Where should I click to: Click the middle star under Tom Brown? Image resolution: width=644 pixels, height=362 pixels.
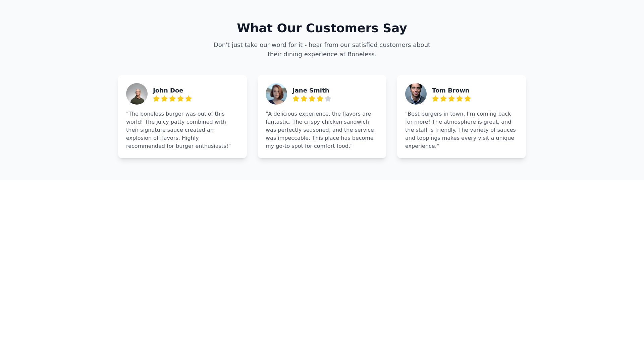click(451, 99)
